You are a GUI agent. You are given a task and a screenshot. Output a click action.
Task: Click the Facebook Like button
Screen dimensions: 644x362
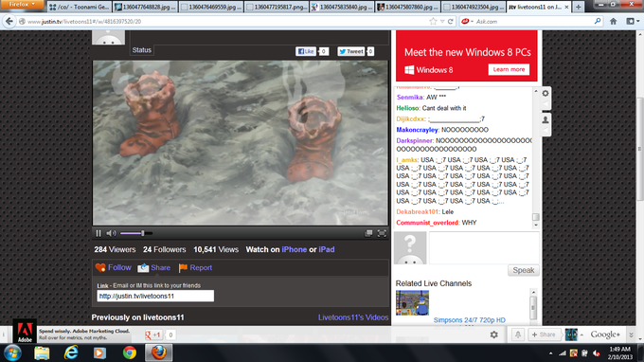[x=306, y=51]
